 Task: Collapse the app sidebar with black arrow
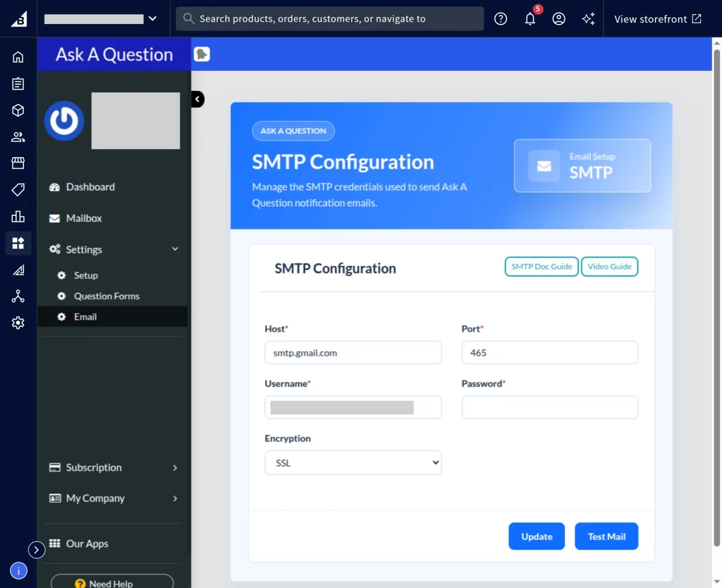198,99
